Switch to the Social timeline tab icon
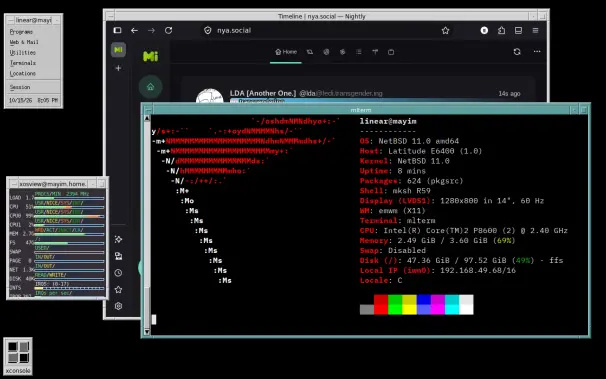606x379 pixels. 326,52
